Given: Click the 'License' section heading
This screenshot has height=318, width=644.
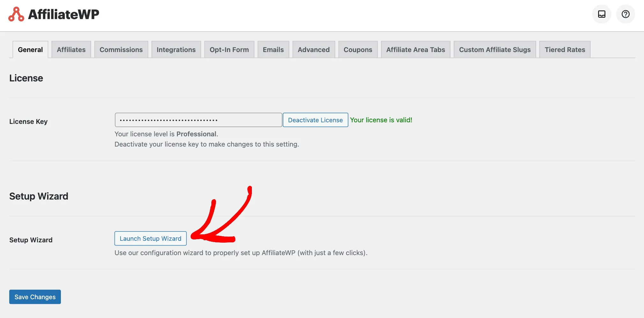Looking at the screenshot, I should pyautogui.click(x=26, y=78).
